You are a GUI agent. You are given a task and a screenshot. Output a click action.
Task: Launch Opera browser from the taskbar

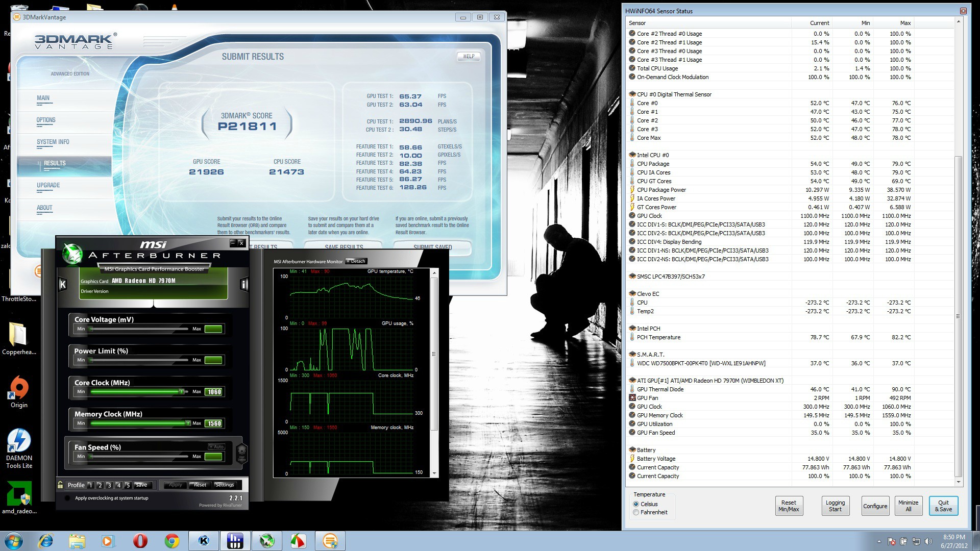click(x=140, y=541)
